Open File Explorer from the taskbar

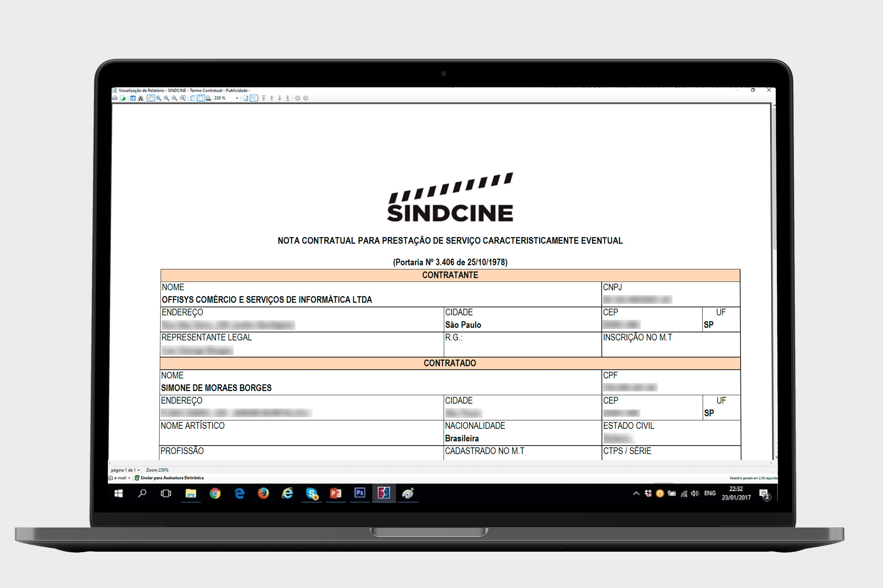point(191,494)
